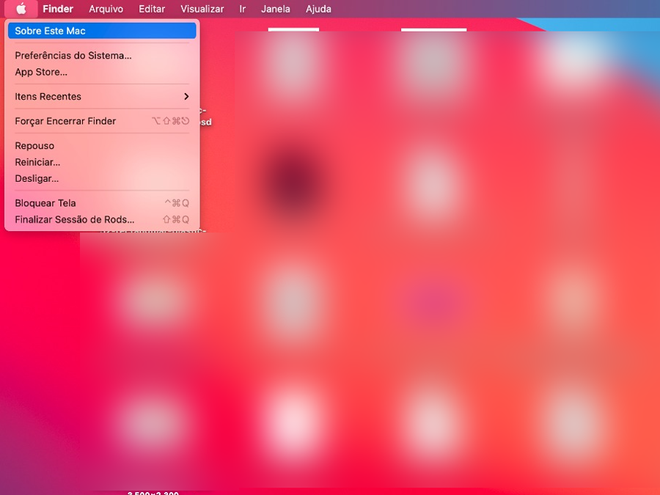Select Reiniciar from the Apple menu
Viewport: 660px width, 495px height.
click(102, 162)
